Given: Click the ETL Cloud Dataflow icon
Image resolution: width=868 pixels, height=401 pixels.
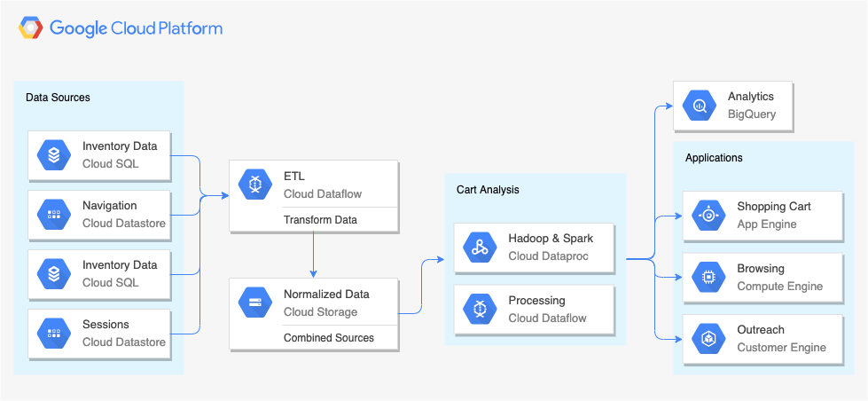Looking at the screenshot, I should pyautogui.click(x=255, y=185).
